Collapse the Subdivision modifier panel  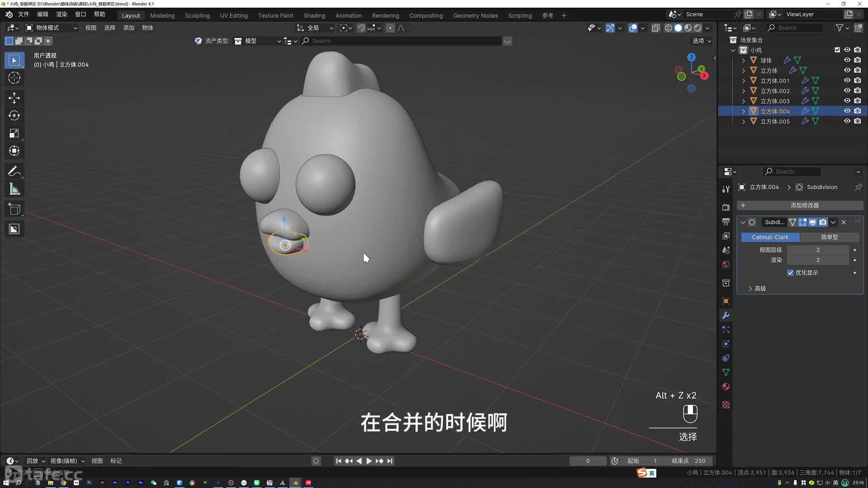743,222
